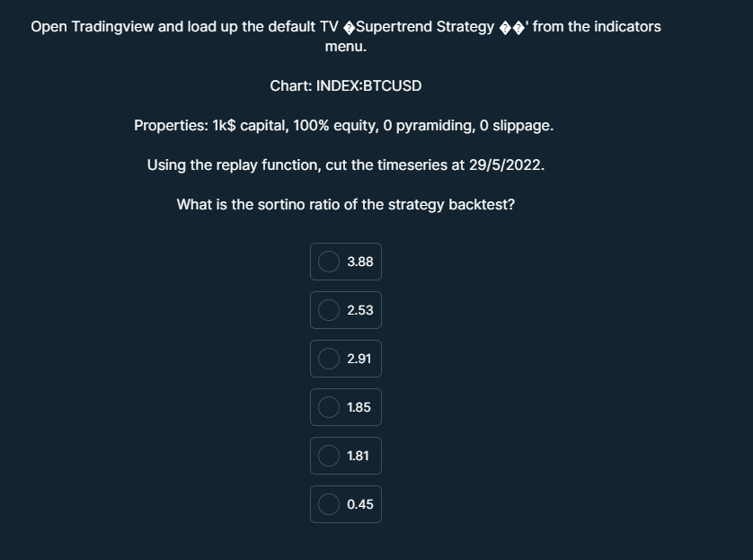Click the 1.81 answer label text

click(x=358, y=456)
